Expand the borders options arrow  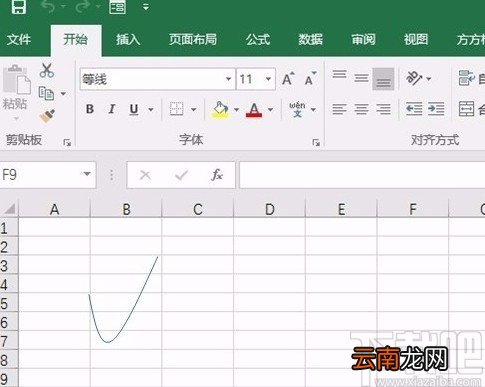pyautogui.click(x=193, y=109)
